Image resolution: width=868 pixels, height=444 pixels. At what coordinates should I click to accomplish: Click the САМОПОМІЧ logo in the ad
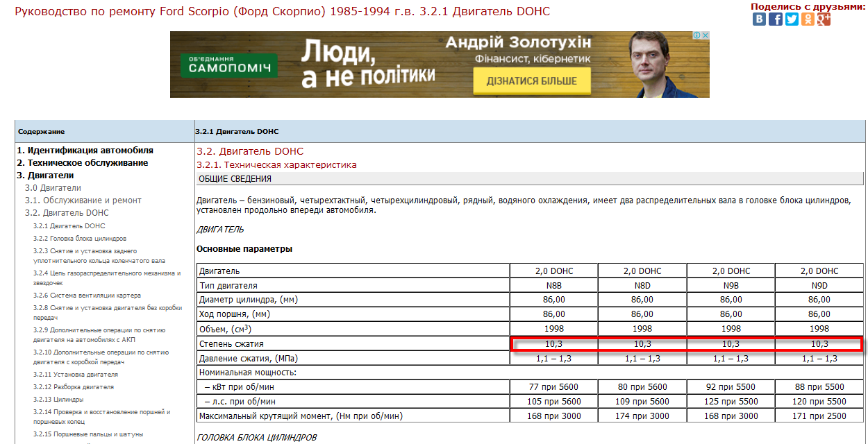click(x=229, y=66)
